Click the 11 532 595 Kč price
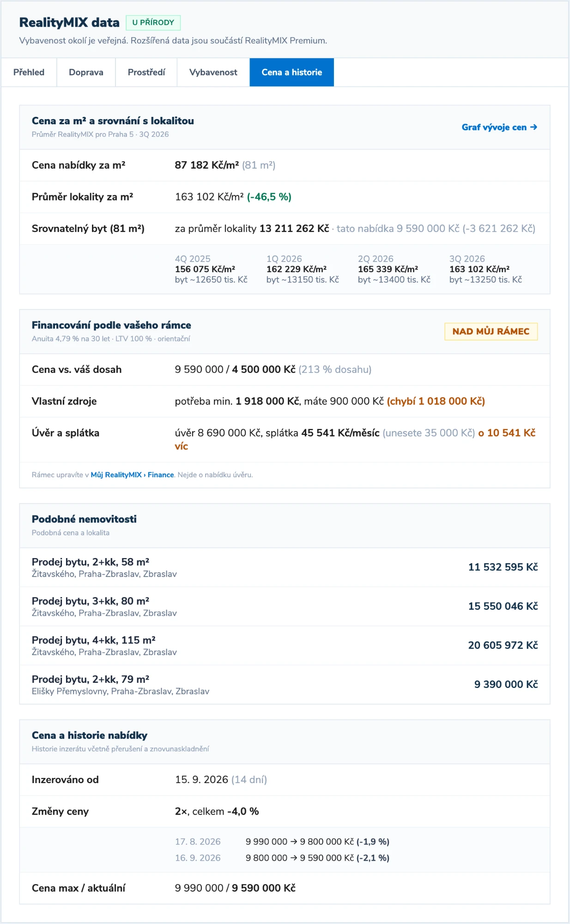570x924 pixels. click(503, 567)
